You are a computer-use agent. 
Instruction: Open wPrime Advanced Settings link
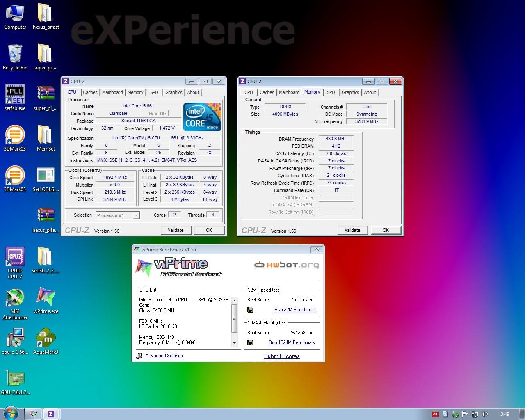tap(164, 356)
